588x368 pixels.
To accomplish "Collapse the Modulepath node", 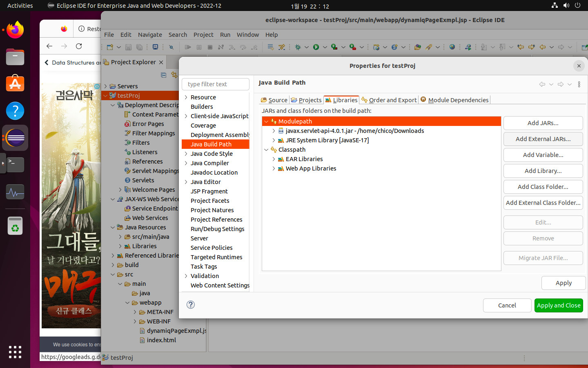I will tap(266, 121).
